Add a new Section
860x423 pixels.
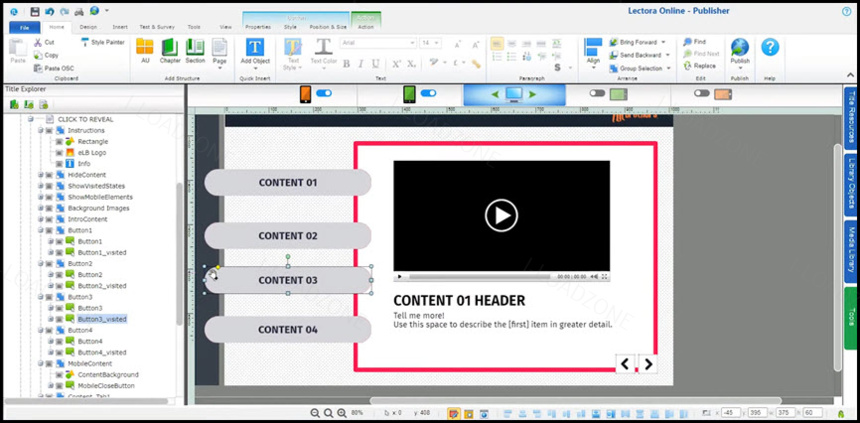[195, 51]
